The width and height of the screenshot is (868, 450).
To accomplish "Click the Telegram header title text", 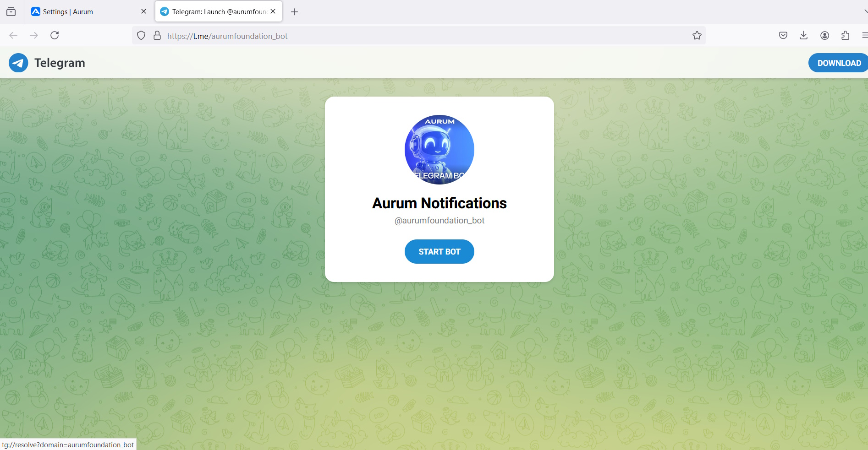I will pyautogui.click(x=60, y=63).
